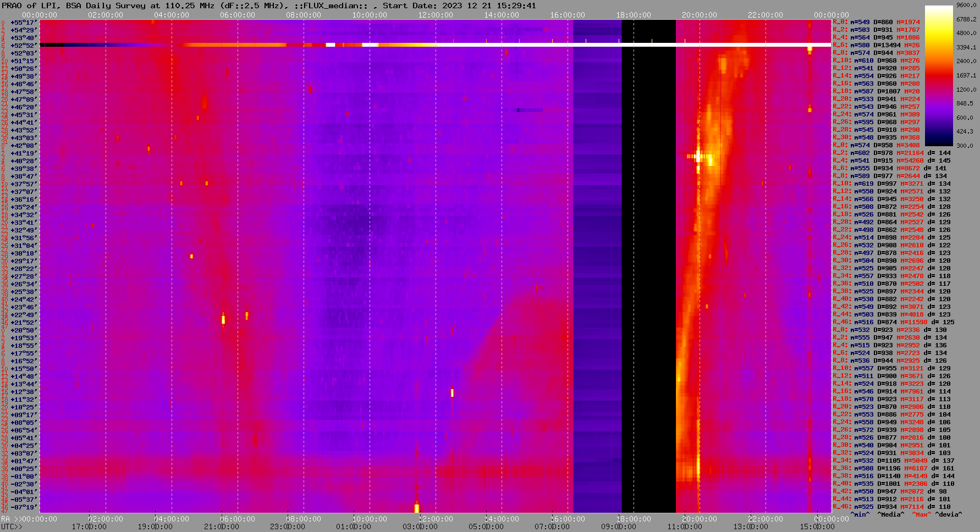The image size is (980, 532).
Task: Click the +36°16' declination label
Action: pos(24,199)
